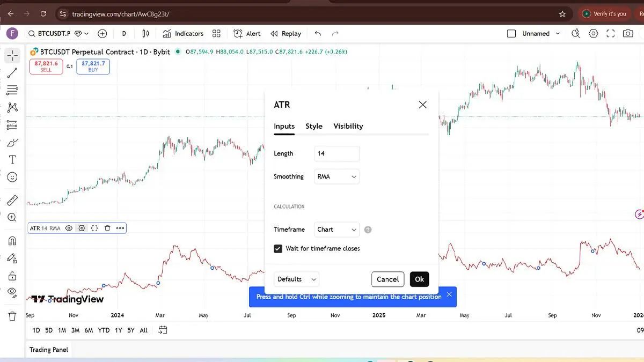
Task: Toggle ATR indicator visibility eye
Action: 69,228
